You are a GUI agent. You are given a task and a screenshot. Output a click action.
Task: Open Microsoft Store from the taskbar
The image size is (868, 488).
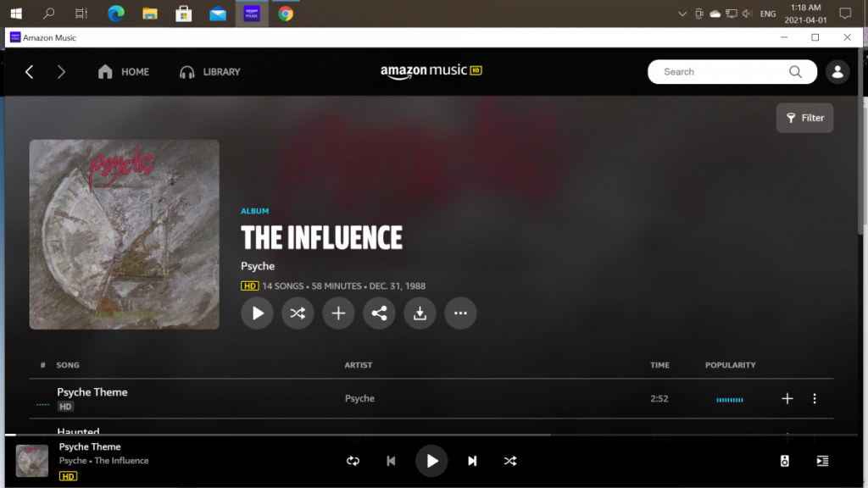[x=183, y=14]
